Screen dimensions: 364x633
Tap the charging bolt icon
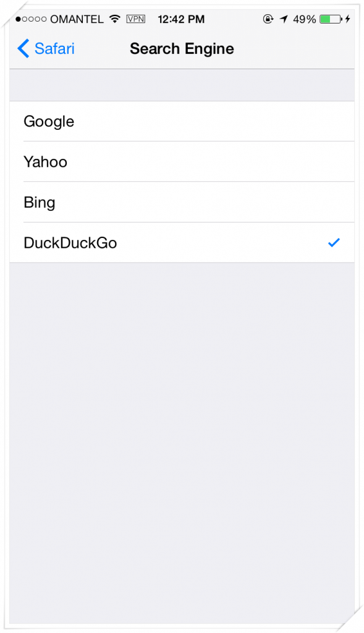point(348,19)
